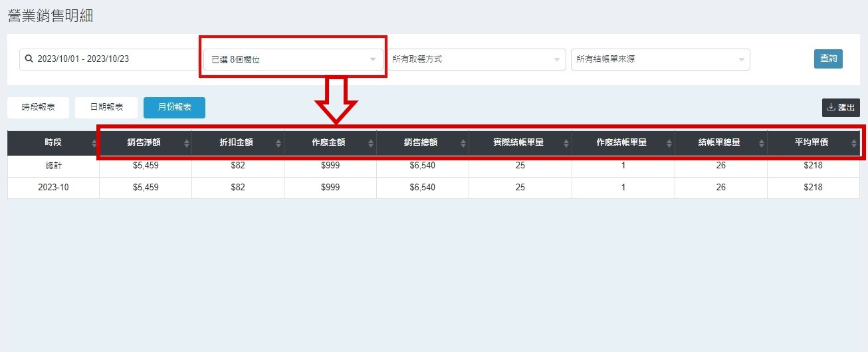Image resolution: width=868 pixels, height=352 pixels.
Task: Sort table by 銷售淨額 column arrows
Action: click(186, 143)
